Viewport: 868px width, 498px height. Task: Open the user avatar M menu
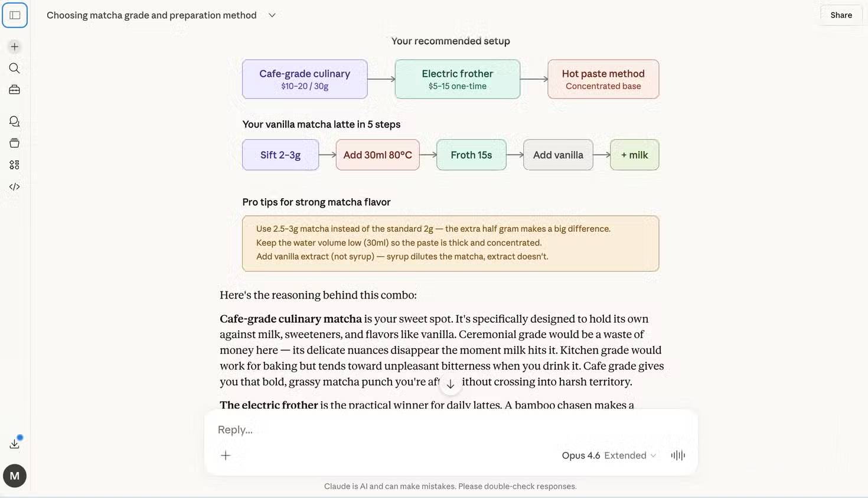coord(15,476)
